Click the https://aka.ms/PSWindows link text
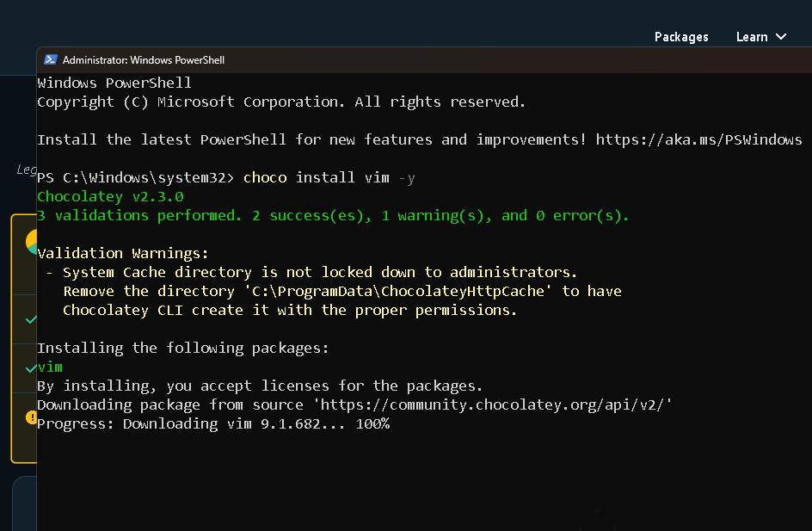 [x=698, y=140]
